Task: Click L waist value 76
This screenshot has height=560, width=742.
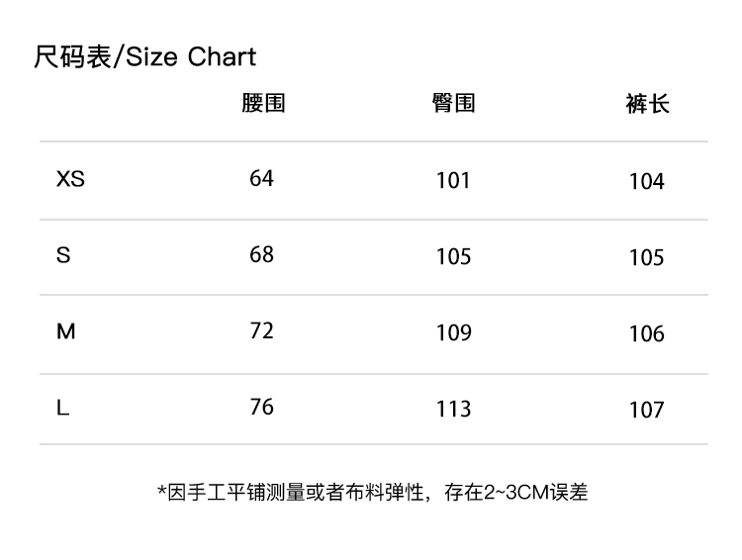Action: [x=261, y=407]
